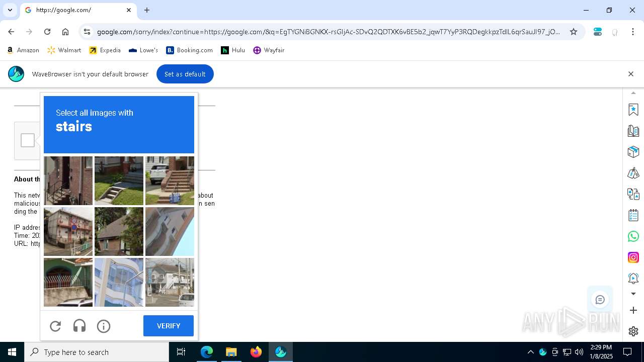644x362 pixels.
Task: Select the green arched gate tile
Action: [68, 282]
